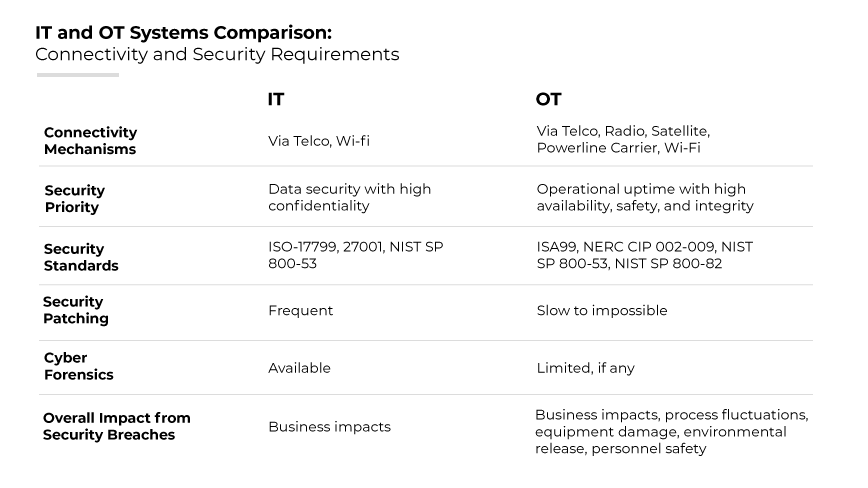
Task: Select the IT column header
Action: [276, 99]
